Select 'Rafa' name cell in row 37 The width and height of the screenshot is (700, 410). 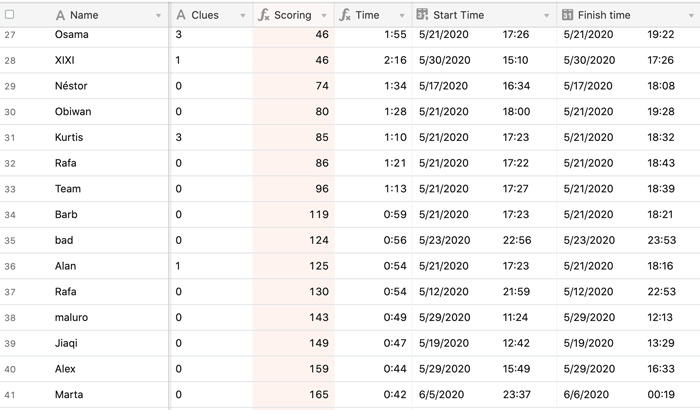coord(66,292)
